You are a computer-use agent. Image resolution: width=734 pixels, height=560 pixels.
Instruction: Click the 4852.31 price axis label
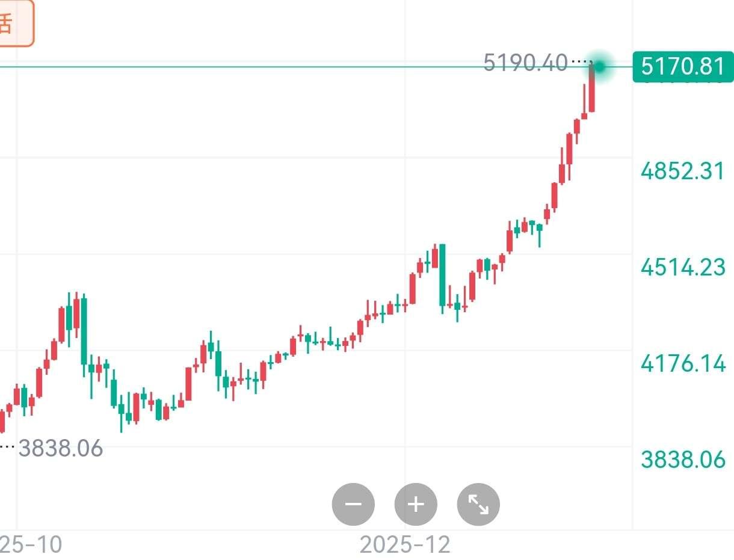coord(683,171)
